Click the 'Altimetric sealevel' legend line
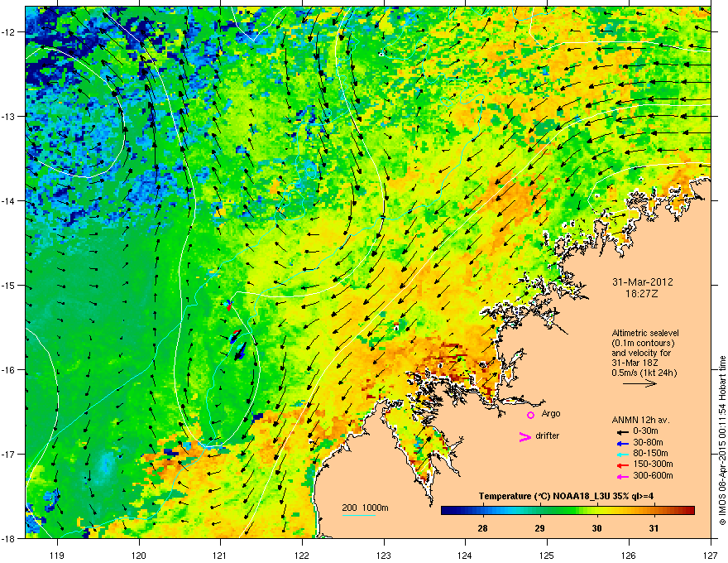728x563 pixels. [645, 333]
